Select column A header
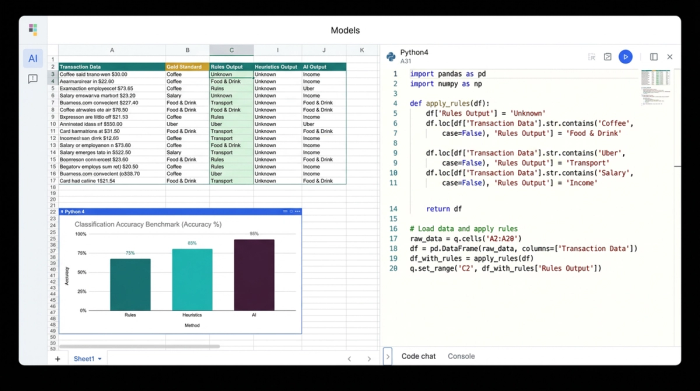 coord(112,50)
